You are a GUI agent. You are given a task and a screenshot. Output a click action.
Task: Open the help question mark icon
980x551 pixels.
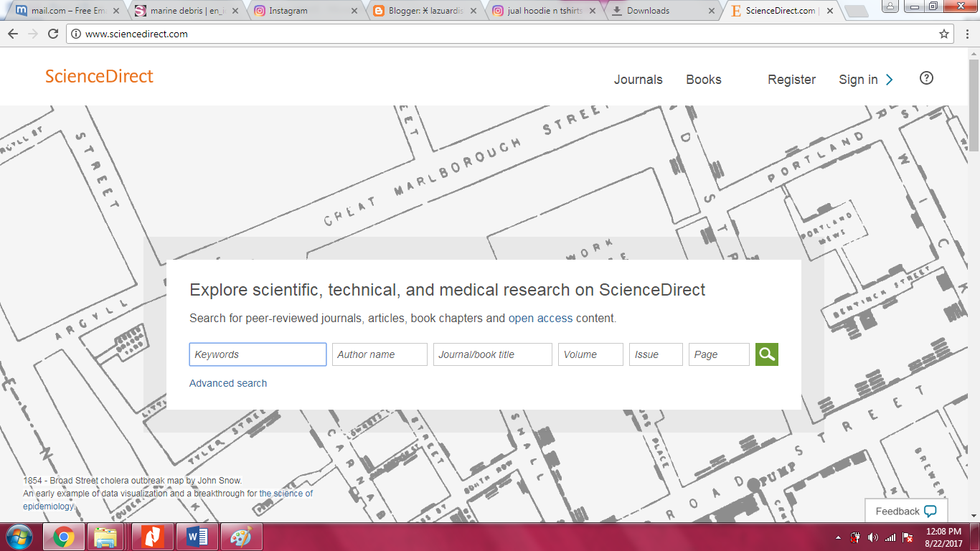pyautogui.click(x=926, y=78)
